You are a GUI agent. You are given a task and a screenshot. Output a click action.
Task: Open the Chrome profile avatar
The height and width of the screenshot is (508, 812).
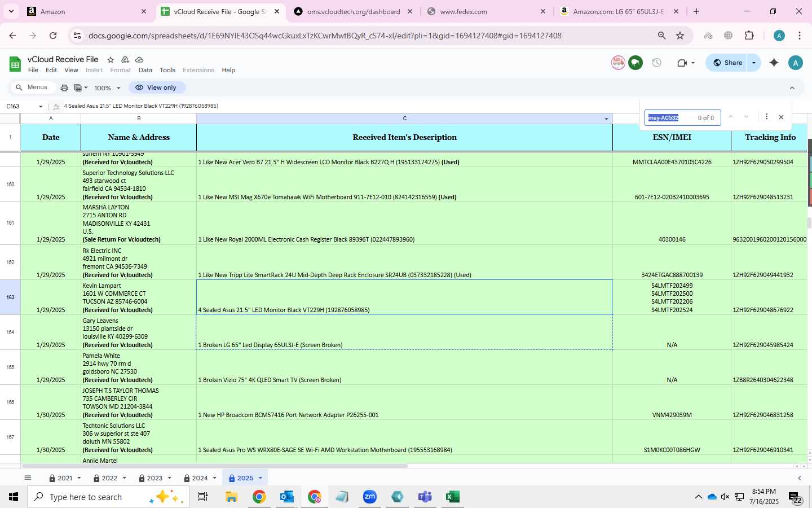(779, 36)
